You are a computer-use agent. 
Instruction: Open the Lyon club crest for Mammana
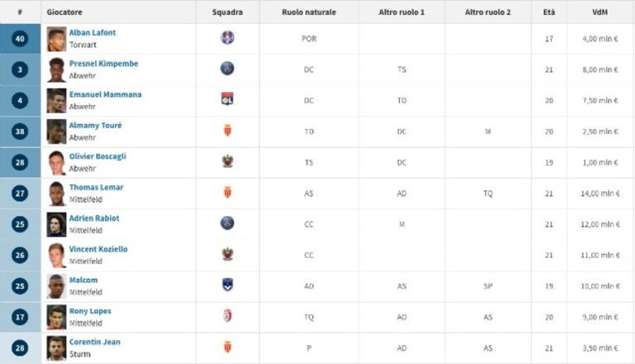coord(228,99)
